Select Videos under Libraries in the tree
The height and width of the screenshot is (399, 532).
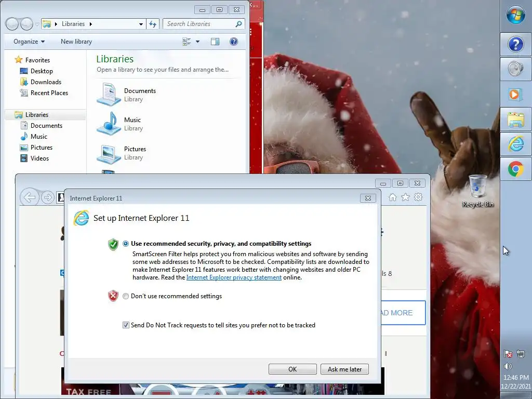pyautogui.click(x=39, y=158)
